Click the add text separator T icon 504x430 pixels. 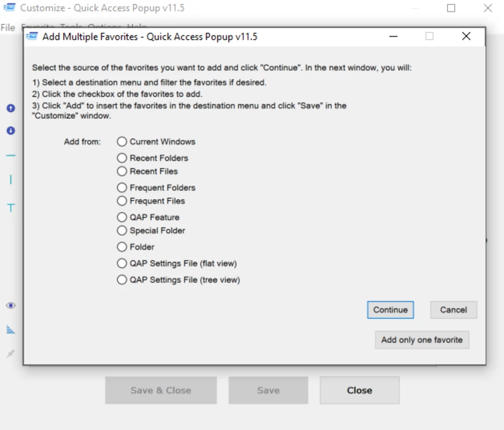(x=11, y=208)
